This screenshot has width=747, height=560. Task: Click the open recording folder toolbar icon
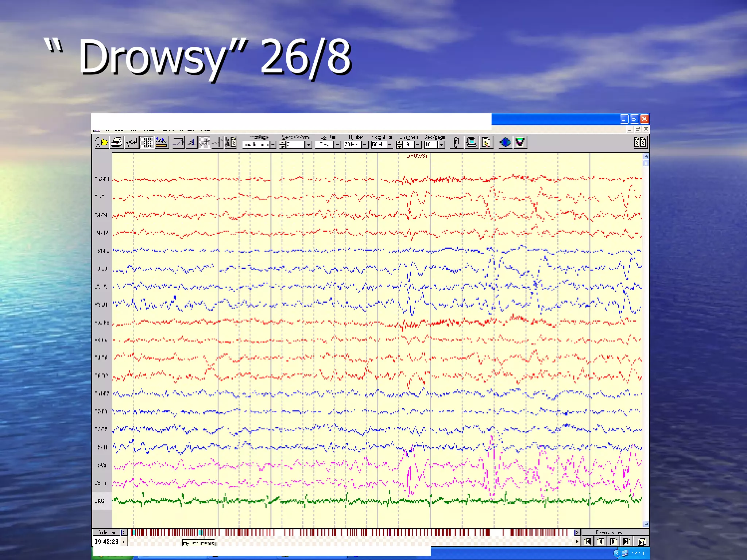coord(102,142)
